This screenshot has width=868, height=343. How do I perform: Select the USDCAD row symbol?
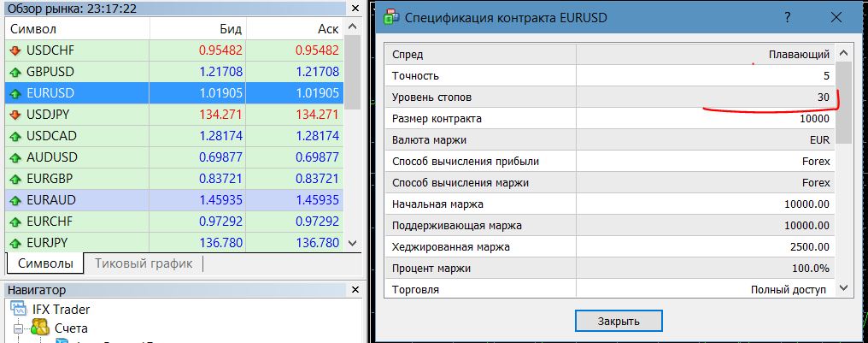[x=51, y=136]
